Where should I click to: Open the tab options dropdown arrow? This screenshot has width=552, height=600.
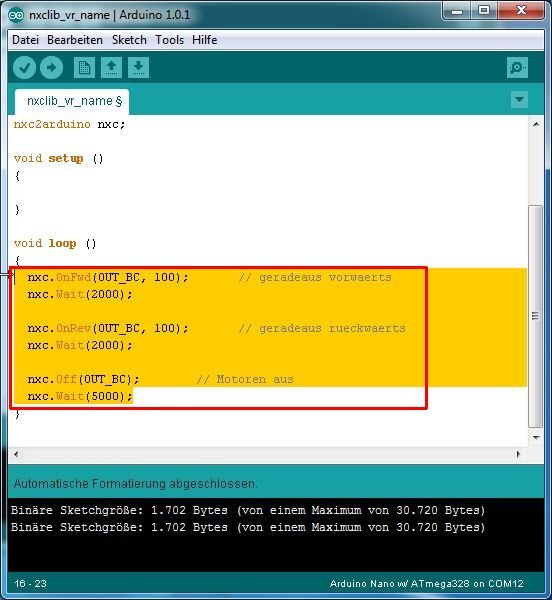pyautogui.click(x=519, y=100)
